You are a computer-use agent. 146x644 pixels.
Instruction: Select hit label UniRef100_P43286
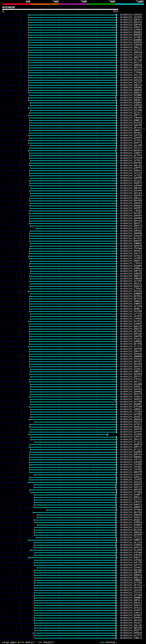pyautogui.click(x=131, y=311)
